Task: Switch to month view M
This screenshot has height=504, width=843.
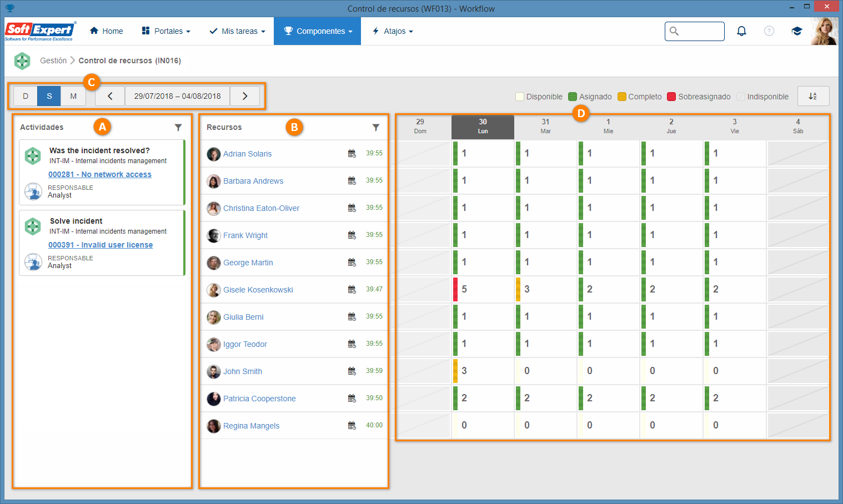Action: coord(73,96)
